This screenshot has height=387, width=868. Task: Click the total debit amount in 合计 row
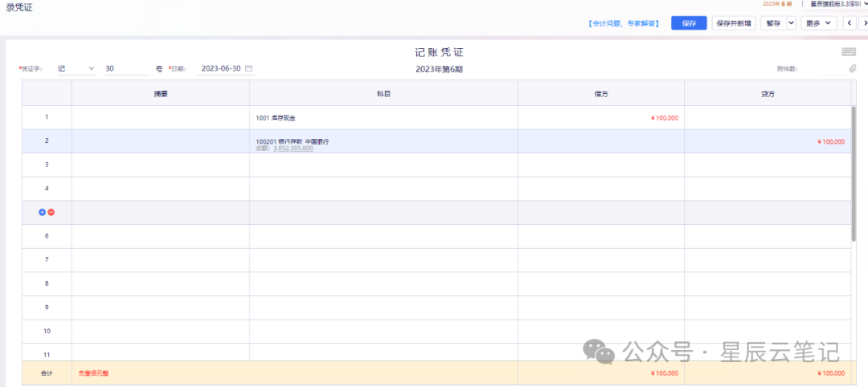(665, 373)
